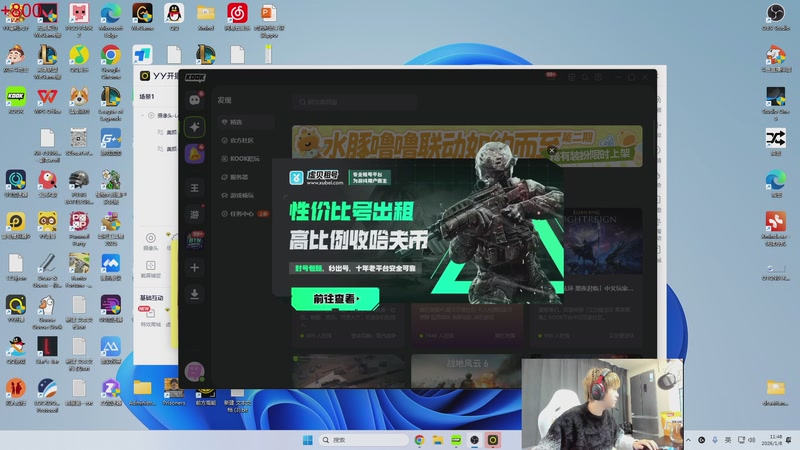Open 任务中心 in the discover menu

245,214
